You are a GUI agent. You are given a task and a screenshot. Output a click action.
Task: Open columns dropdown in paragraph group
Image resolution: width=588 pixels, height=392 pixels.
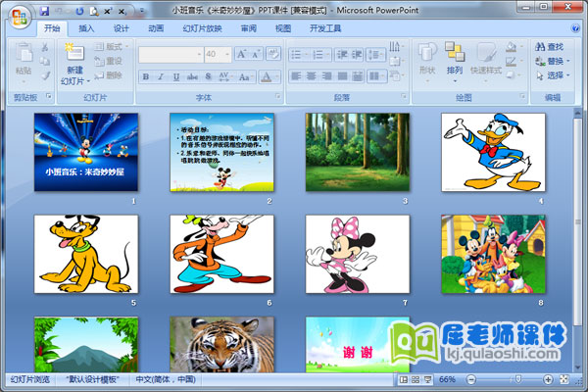coord(377,76)
